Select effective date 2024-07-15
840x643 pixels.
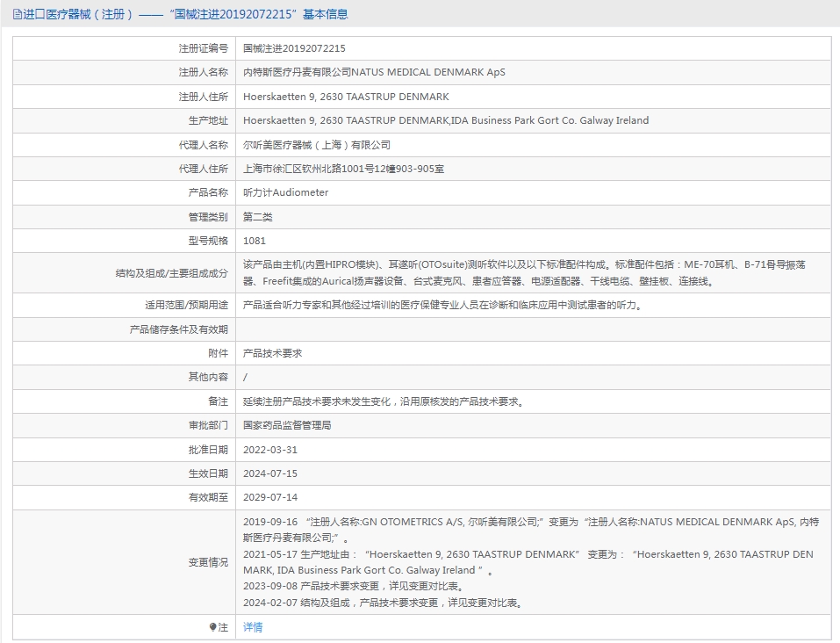coord(270,473)
